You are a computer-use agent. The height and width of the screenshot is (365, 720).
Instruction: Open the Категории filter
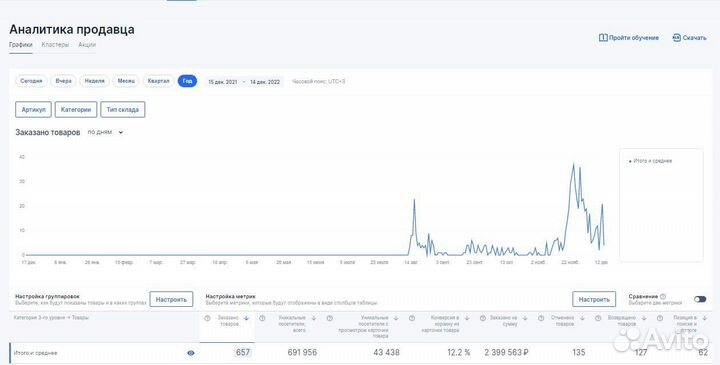pos(76,110)
